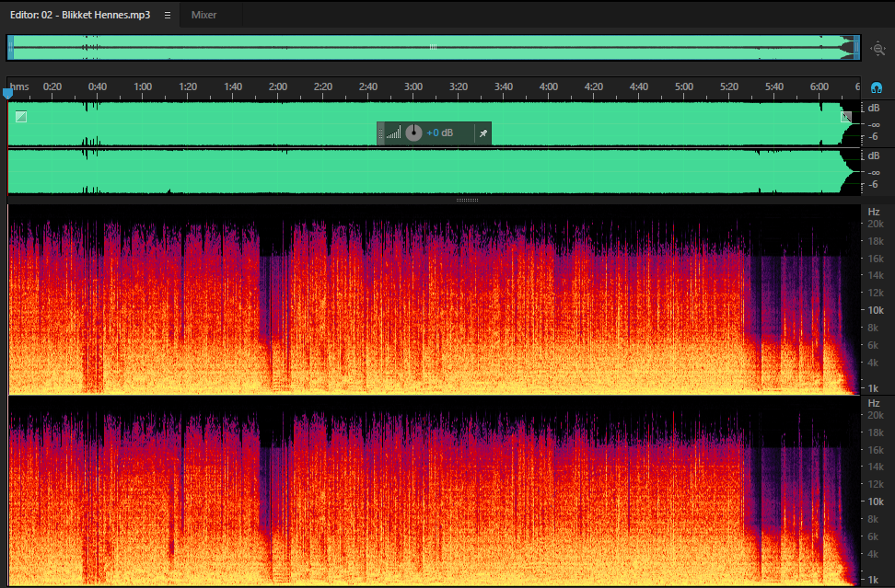Click the +0 dB gain value

coord(439,133)
